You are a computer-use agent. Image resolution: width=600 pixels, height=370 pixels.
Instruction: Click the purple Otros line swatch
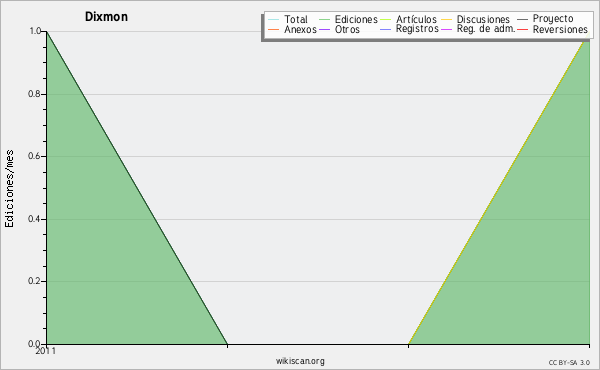[x=324, y=29]
